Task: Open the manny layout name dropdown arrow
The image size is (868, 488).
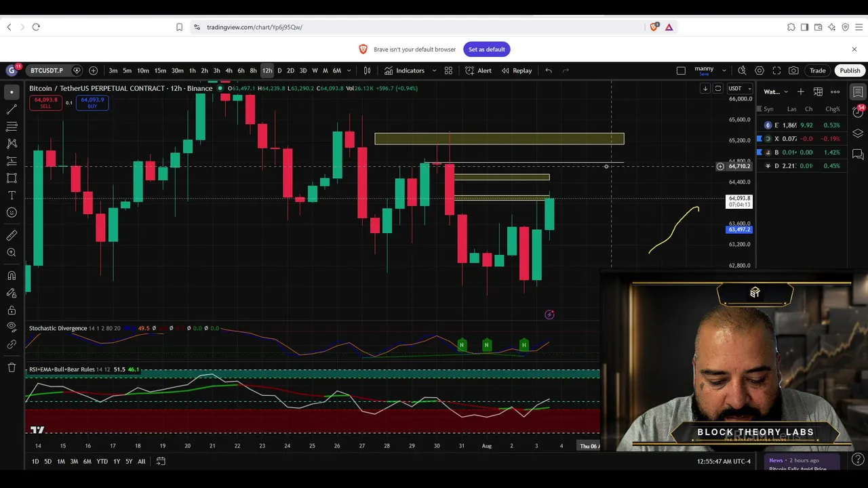Action: click(x=724, y=70)
